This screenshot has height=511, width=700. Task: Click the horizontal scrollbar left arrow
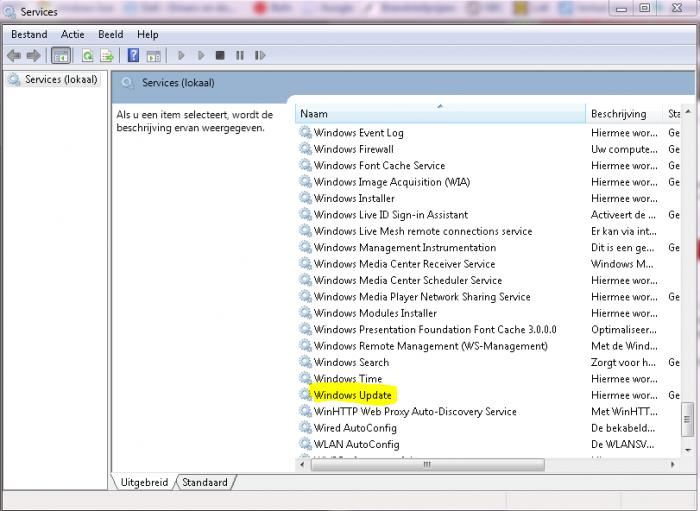(x=302, y=465)
